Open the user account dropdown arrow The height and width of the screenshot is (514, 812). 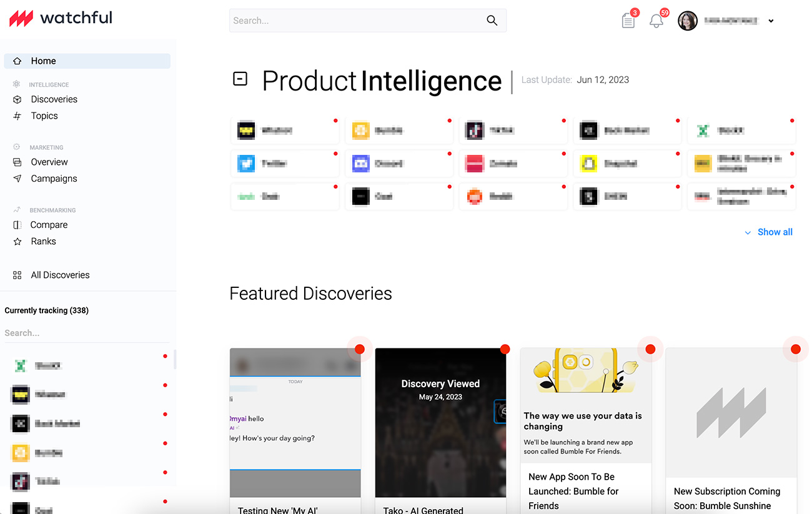coord(771,21)
